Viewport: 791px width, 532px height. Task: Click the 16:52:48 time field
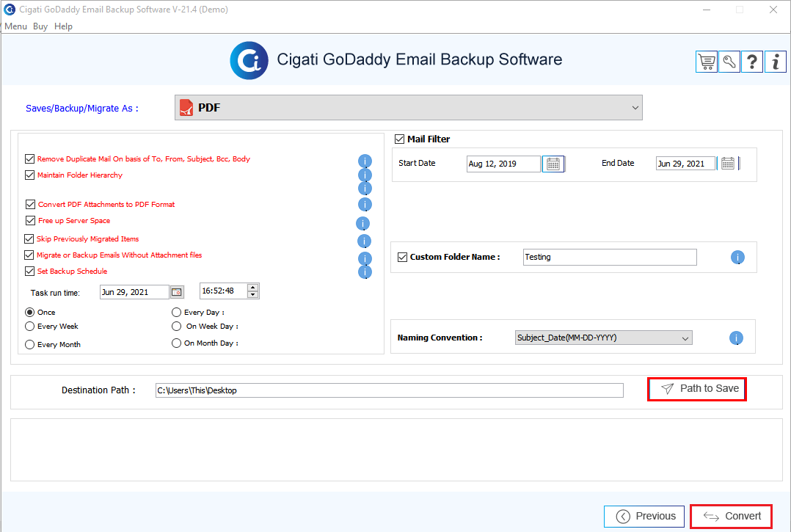pyautogui.click(x=224, y=291)
